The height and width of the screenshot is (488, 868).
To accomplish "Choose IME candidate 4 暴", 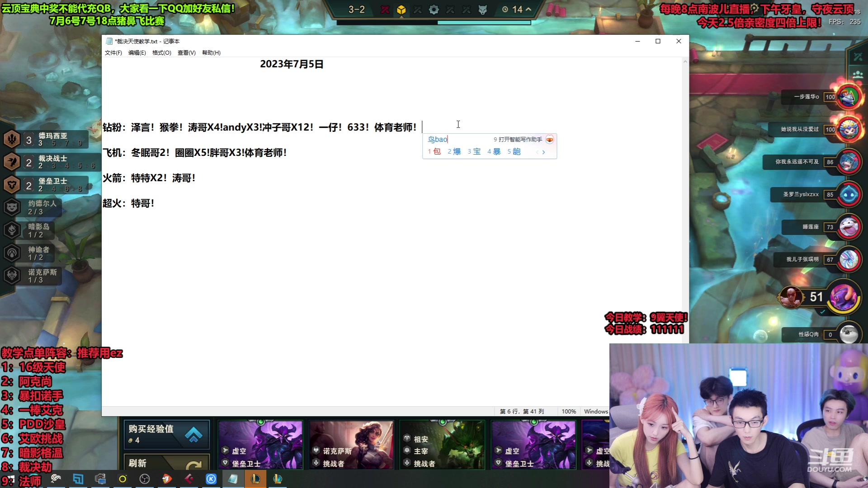I will point(494,151).
